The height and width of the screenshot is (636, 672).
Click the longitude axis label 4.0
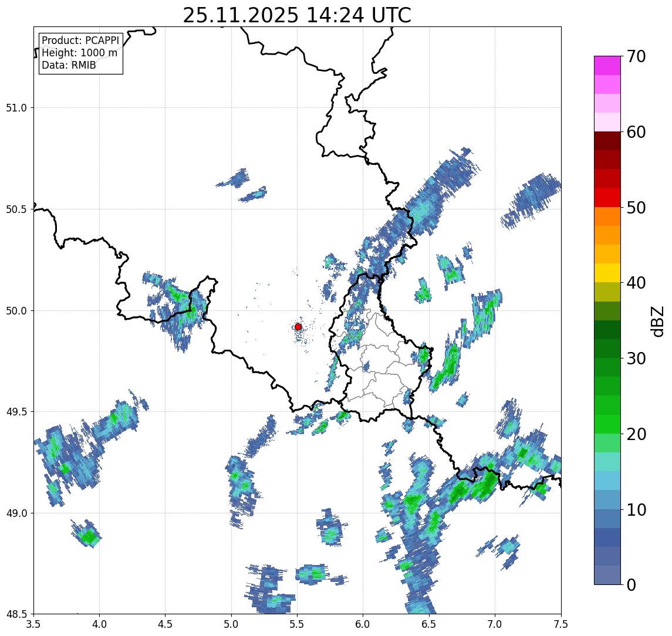[99, 624]
